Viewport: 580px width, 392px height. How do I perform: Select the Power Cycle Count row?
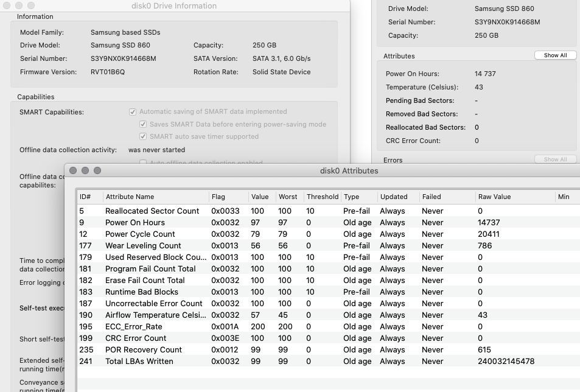(x=329, y=234)
